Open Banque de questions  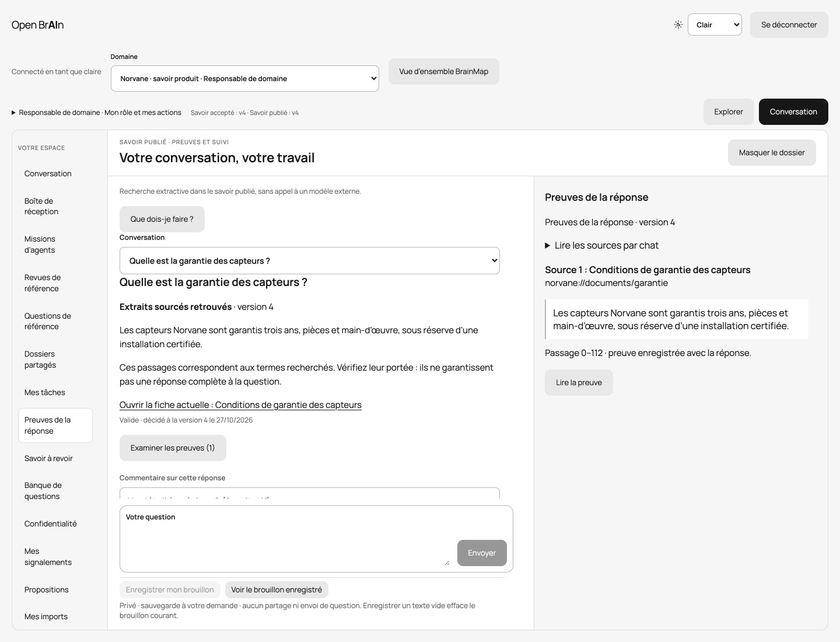[55, 491]
